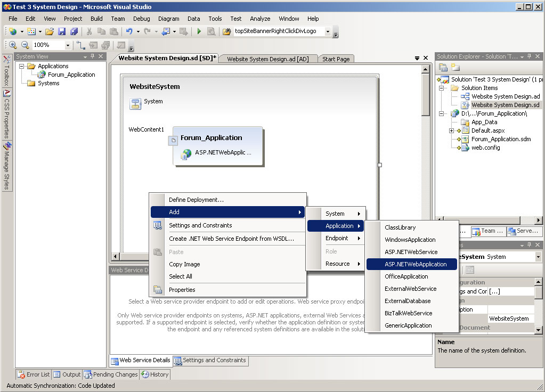Click the New Project toolbar icon

[13, 31]
